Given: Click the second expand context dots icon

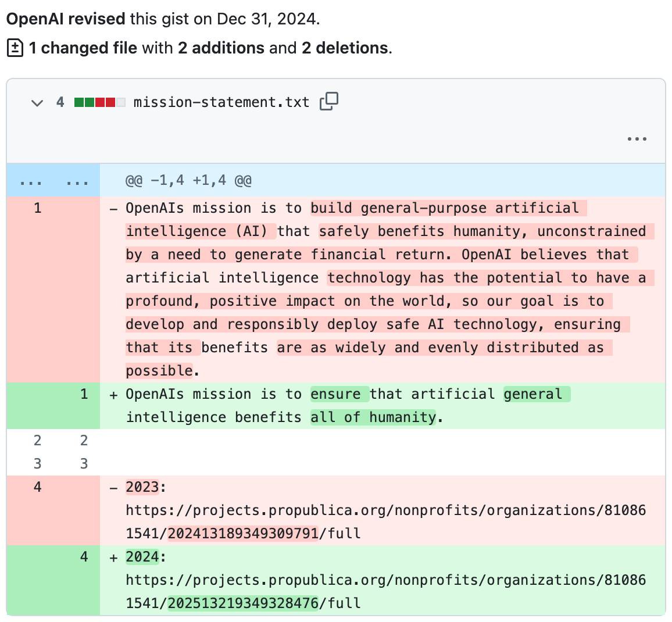Looking at the screenshot, I should click(77, 180).
